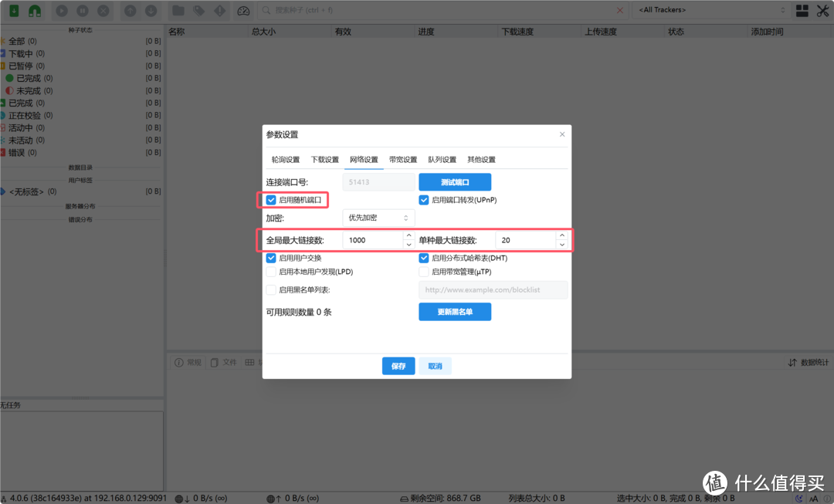
Task: Open the 加密 encryption dropdown
Action: 378,218
